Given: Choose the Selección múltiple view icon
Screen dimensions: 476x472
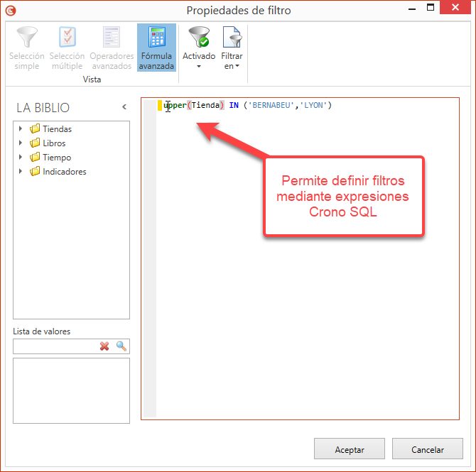Looking at the screenshot, I should click(x=67, y=38).
